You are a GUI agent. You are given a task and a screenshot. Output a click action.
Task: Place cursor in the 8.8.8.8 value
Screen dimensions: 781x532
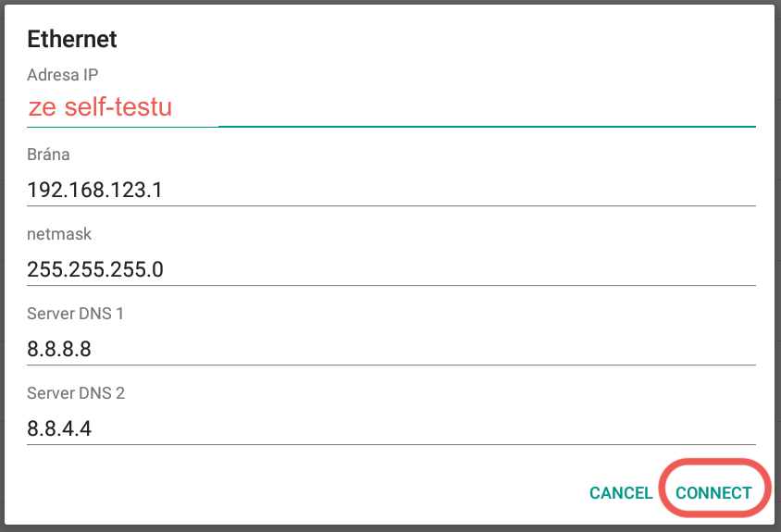(x=60, y=350)
